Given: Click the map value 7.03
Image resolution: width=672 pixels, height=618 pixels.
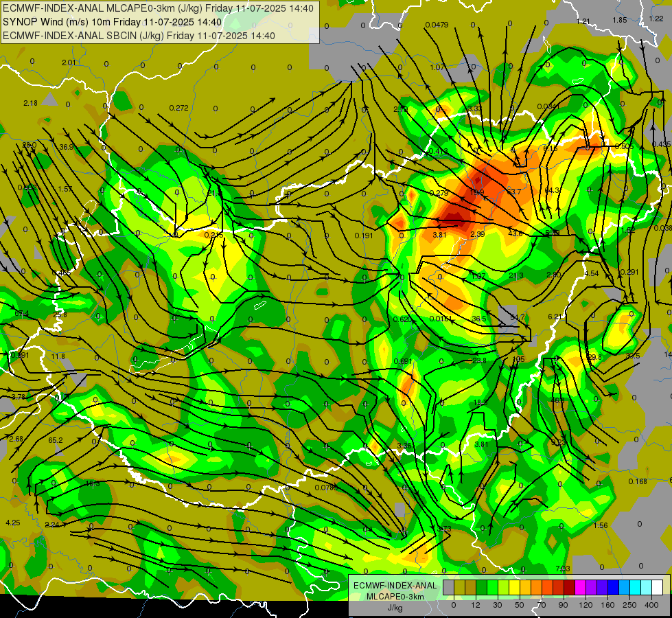Looking at the screenshot, I should 563,569.
